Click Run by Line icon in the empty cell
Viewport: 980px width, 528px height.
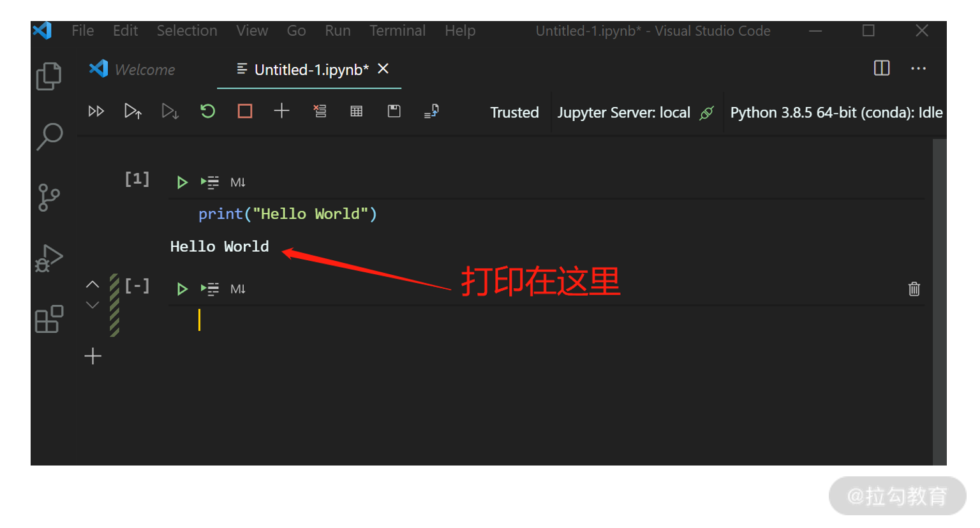click(210, 289)
